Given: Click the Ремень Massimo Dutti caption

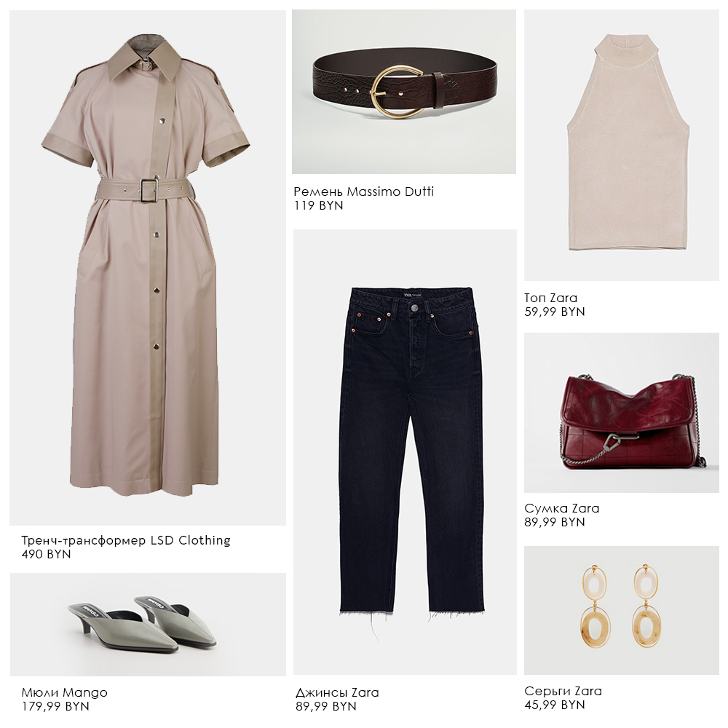Looking at the screenshot, I should (363, 191).
